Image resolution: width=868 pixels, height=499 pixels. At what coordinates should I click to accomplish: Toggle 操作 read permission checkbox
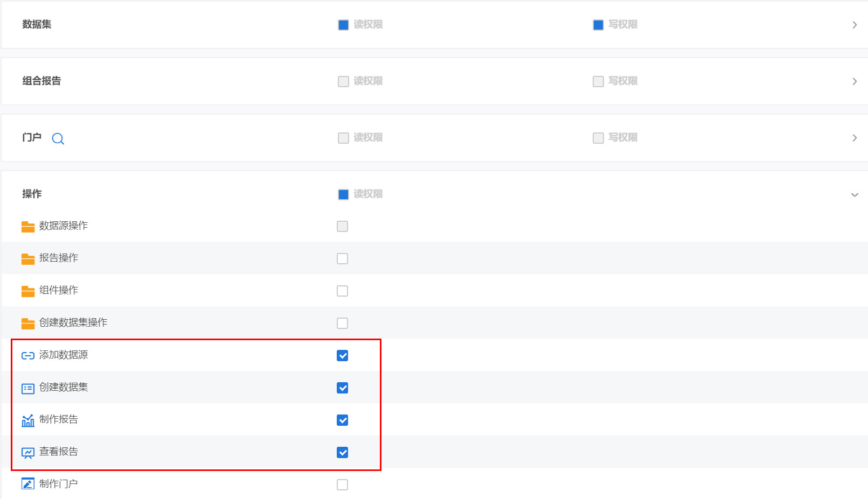343,194
